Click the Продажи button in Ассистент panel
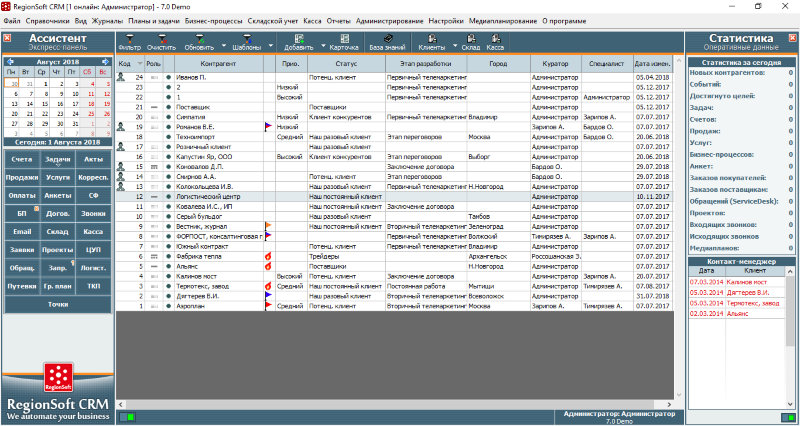 tap(23, 177)
